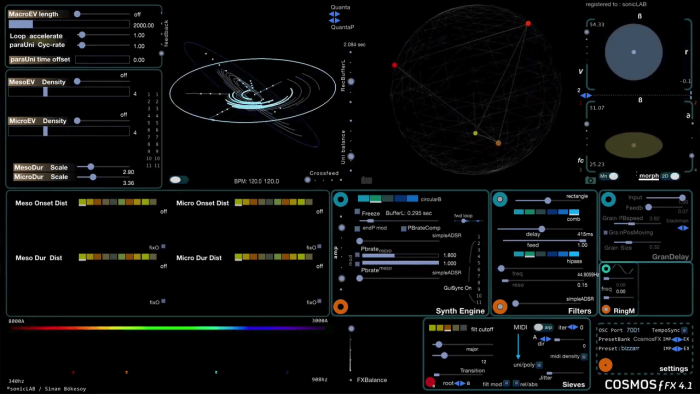Select the green segment in circularB selector
700x394 pixels.
(x=375, y=199)
